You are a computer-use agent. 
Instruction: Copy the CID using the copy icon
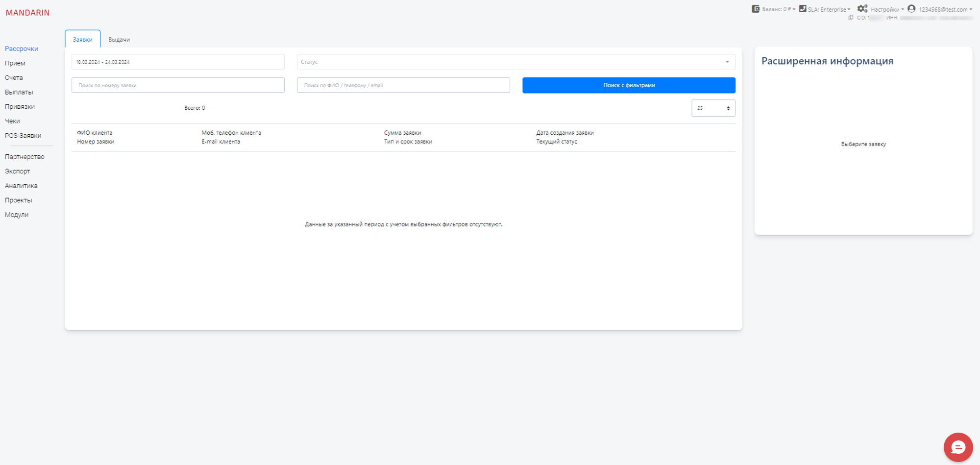click(851, 18)
